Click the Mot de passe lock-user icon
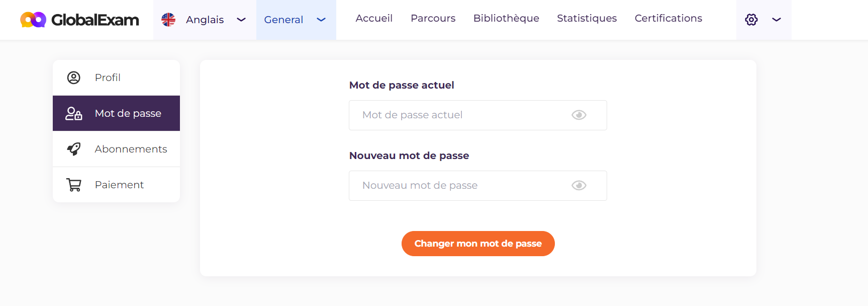Viewport: 868px width, 306px height. click(74, 113)
